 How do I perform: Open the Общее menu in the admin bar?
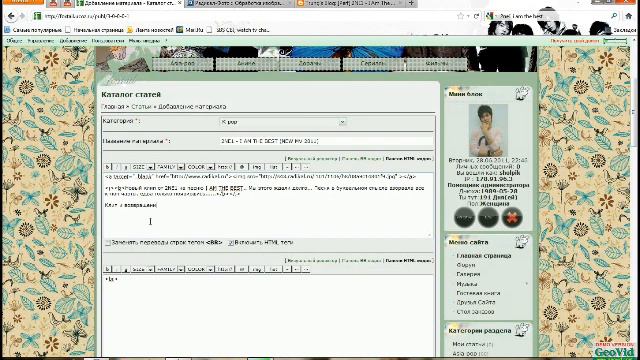pos(14,41)
